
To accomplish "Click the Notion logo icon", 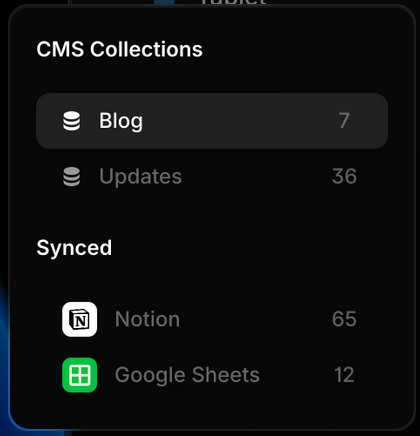I will [80, 319].
